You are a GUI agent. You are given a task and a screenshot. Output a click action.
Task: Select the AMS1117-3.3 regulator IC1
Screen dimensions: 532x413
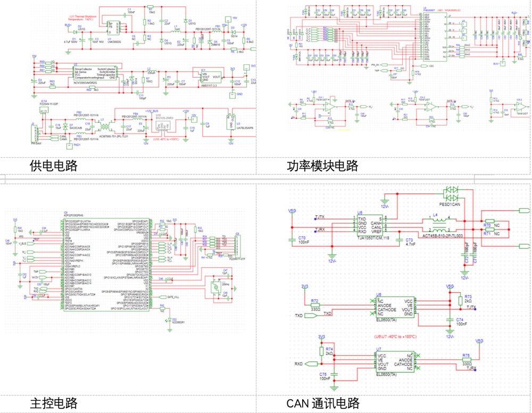tap(211, 78)
